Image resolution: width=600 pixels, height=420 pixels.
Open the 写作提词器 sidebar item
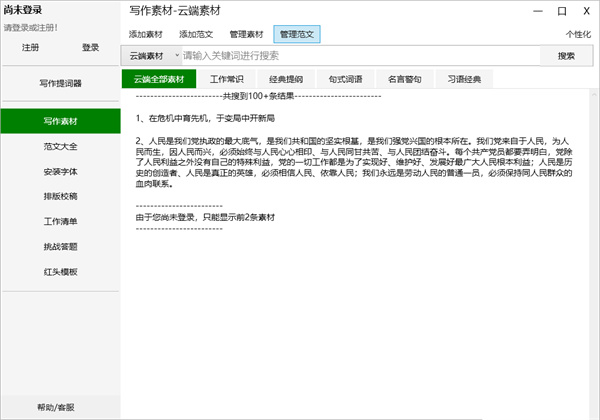pos(60,83)
